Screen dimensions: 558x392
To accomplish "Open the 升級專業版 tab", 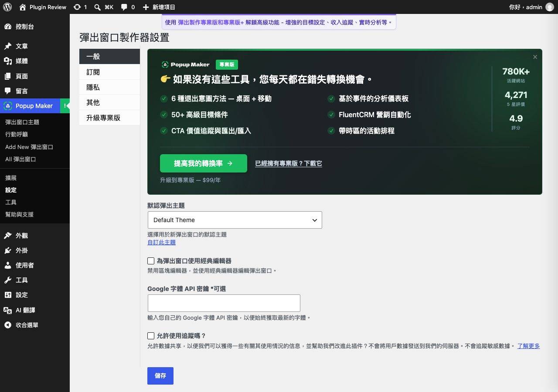I will [109, 118].
